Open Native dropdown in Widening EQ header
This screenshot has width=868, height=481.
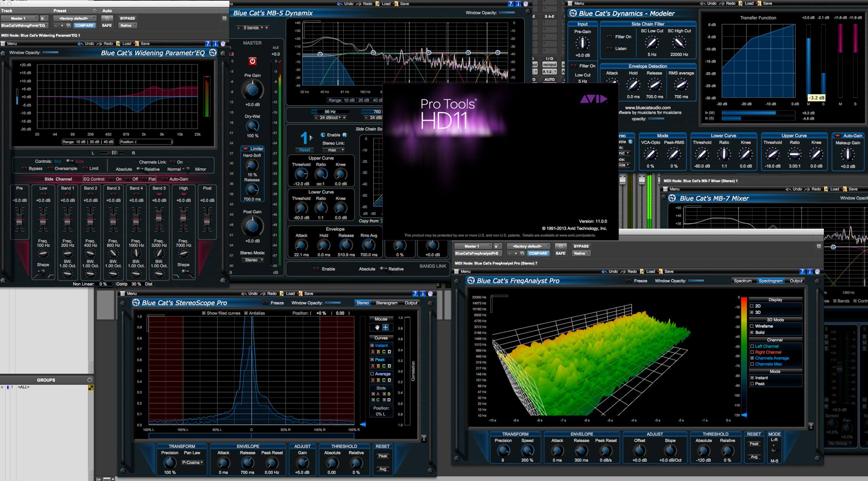(127, 25)
